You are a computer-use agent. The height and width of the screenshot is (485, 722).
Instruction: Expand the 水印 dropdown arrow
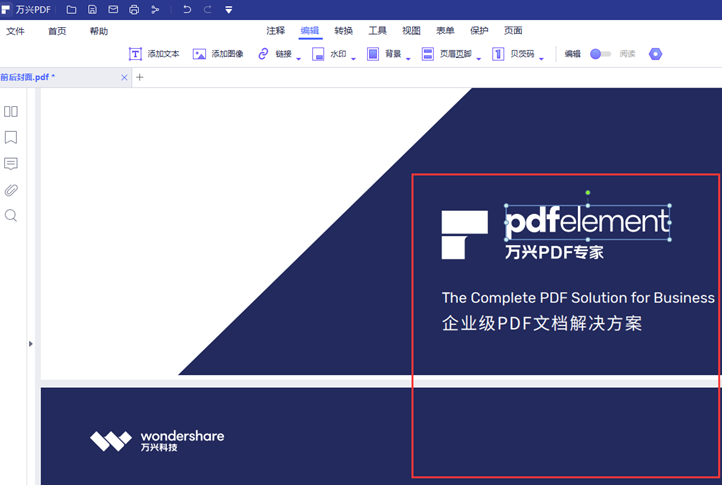pyautogui.click(x=353, y=58)
